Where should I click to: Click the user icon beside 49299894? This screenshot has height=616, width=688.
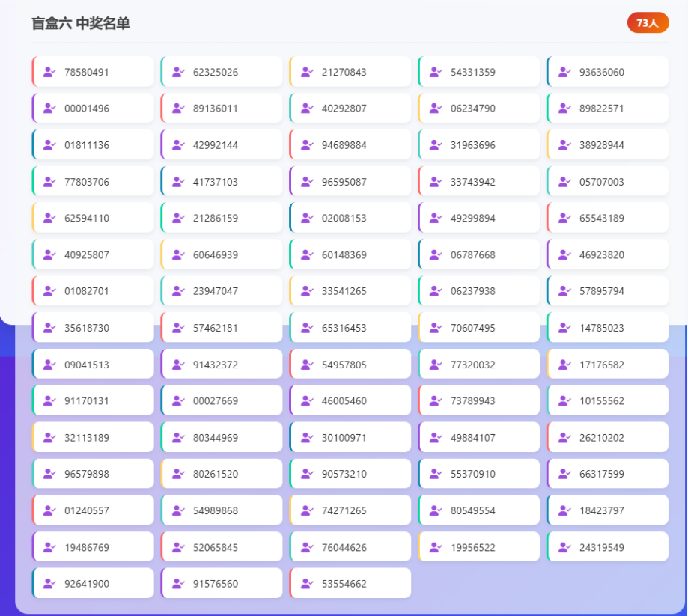pyautogui.click(x=435, y=218)
